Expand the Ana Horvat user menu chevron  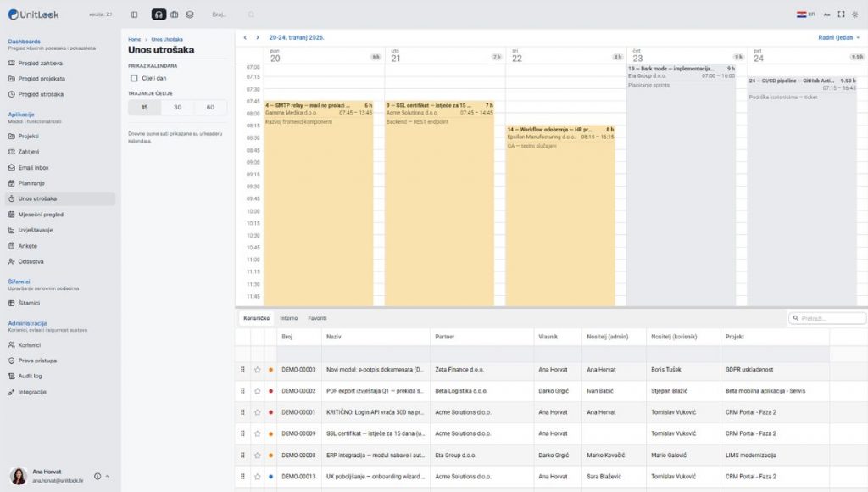[108, 476]
